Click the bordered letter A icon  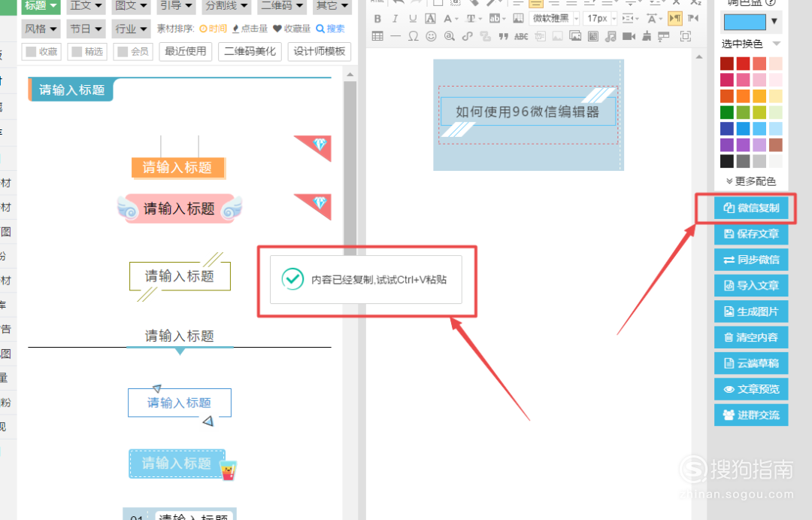[430, 19]
